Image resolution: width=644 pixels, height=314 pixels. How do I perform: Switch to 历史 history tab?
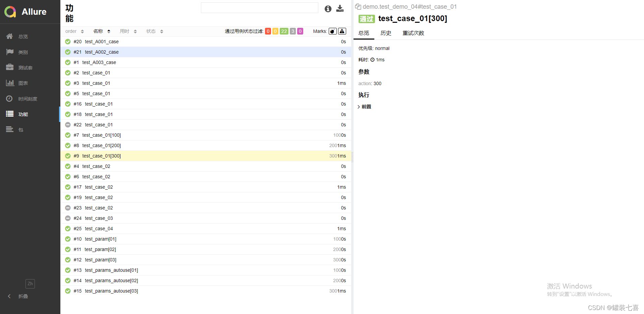(386, 33)
